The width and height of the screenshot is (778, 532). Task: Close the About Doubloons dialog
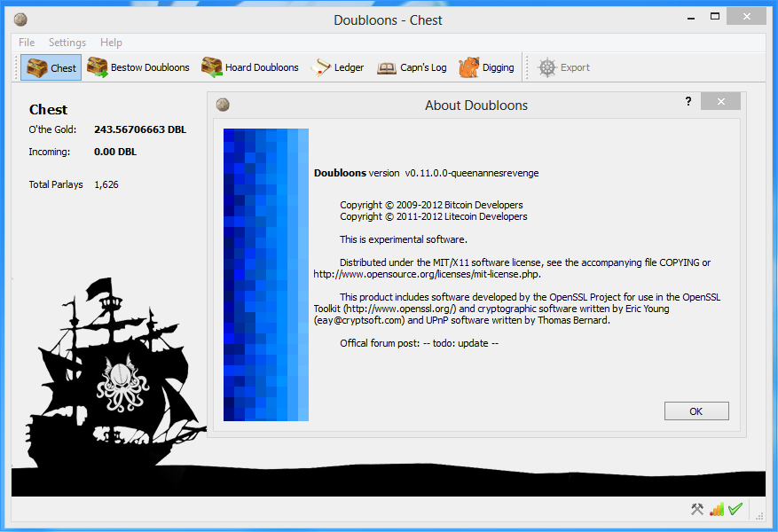coord(721,102)
